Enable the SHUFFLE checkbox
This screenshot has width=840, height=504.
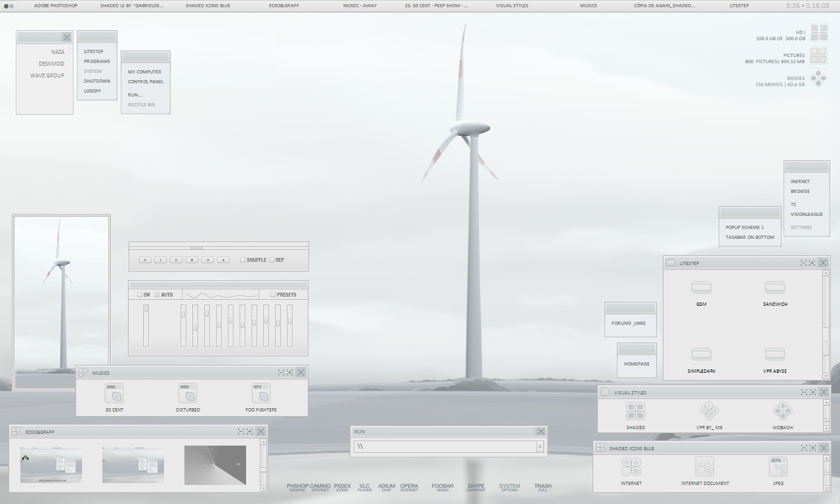[242, 260]
